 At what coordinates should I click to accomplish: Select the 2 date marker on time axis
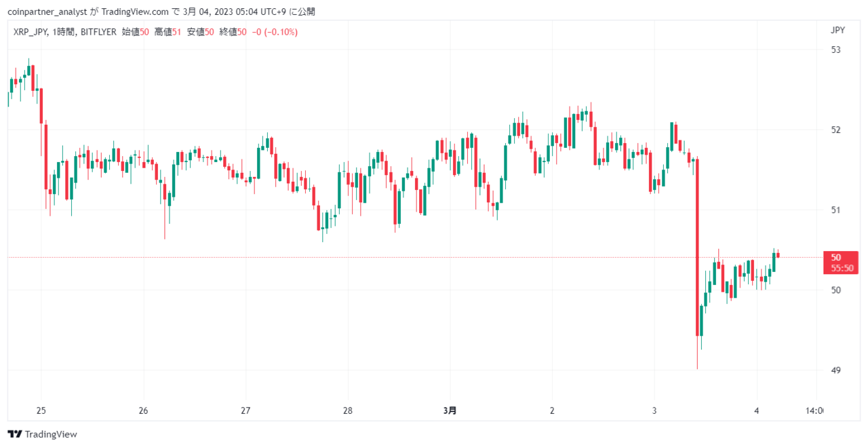pyautogui.click(x=552, y=410)
